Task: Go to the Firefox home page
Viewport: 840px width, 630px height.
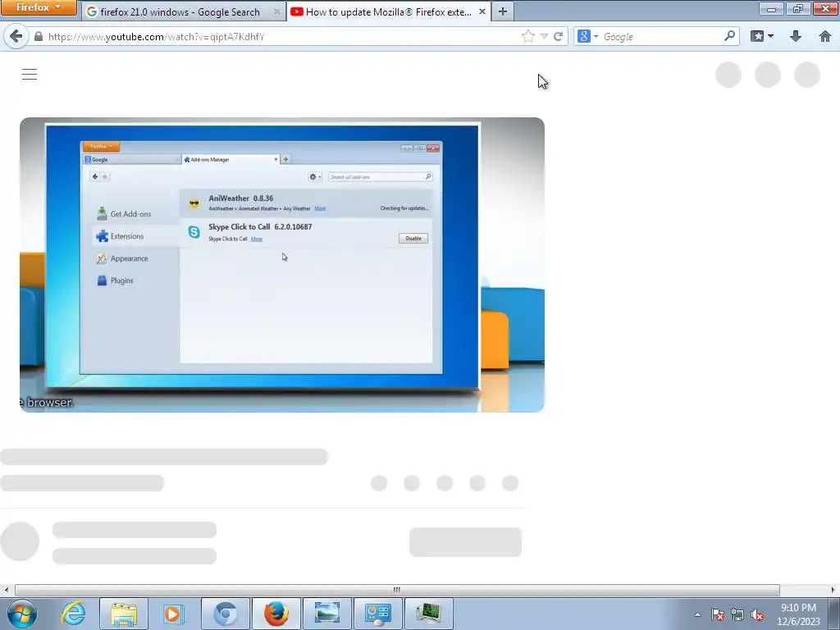Action: click(825, 36)
